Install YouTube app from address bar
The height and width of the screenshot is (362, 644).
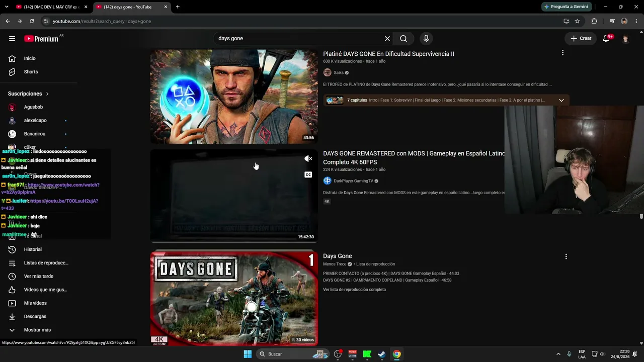pyautogui.click(x=567, y=21)
